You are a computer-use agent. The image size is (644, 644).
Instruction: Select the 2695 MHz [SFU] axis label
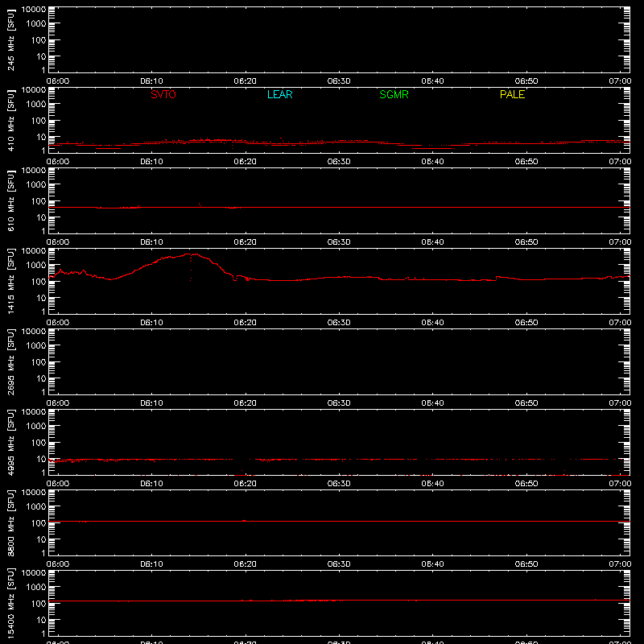pos(10,361)
